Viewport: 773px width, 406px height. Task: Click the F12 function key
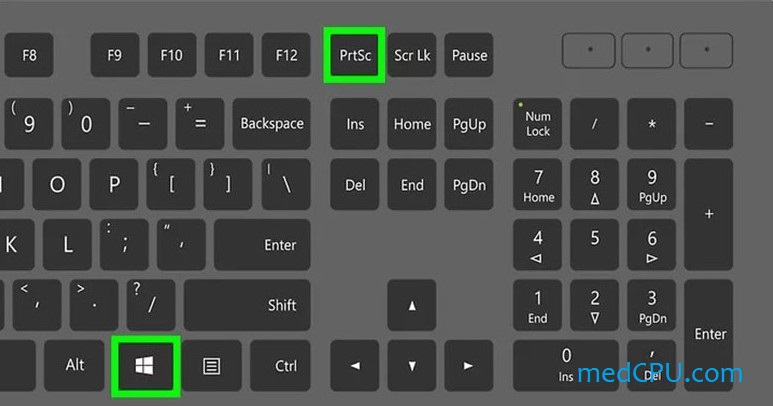286,55
